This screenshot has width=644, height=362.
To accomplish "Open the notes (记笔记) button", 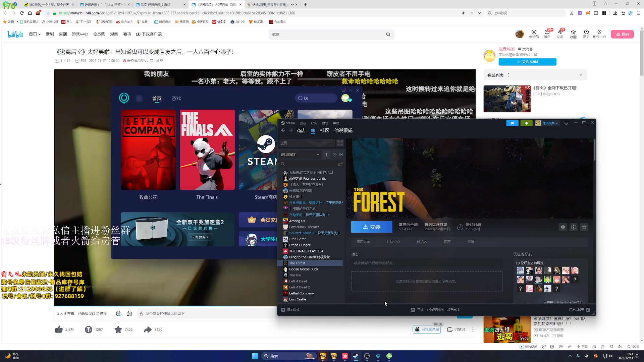I will (456, 329).
